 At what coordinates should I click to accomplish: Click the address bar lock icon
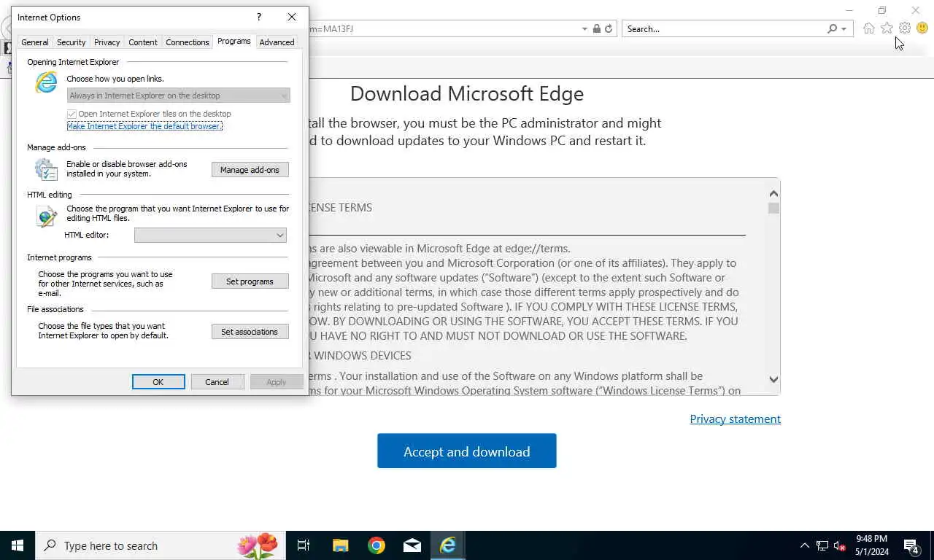point(597,28)
